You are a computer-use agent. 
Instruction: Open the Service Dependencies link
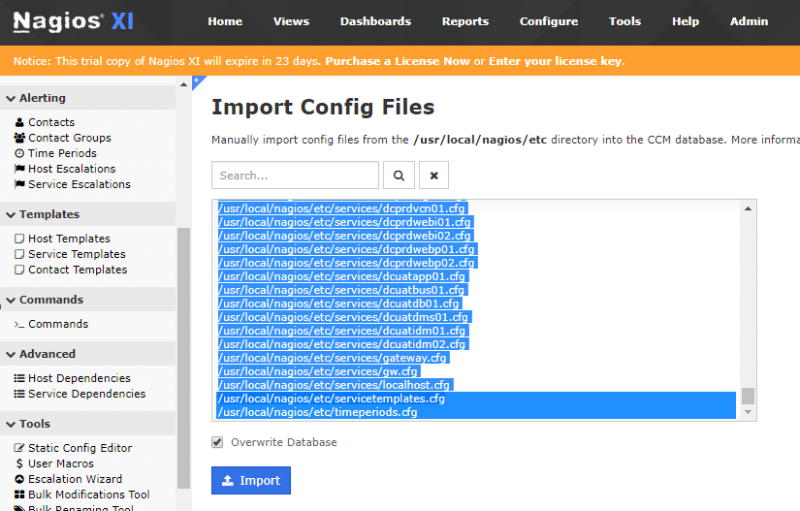click(x=87, y=394)
